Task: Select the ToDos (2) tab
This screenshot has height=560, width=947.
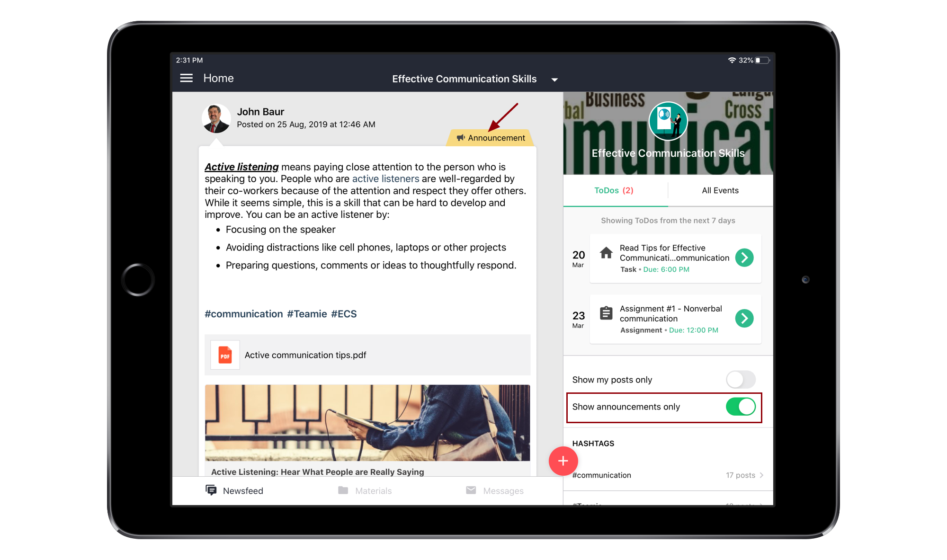Action: (616, 190)
